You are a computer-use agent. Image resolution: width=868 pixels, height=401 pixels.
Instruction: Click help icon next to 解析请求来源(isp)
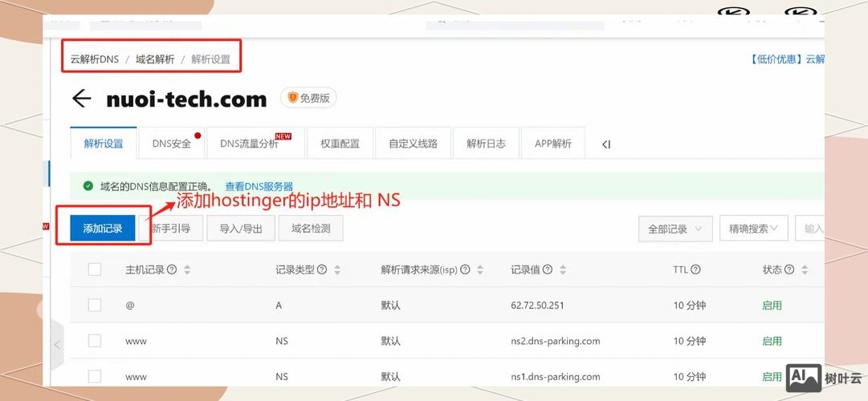[x=465, y=269]
